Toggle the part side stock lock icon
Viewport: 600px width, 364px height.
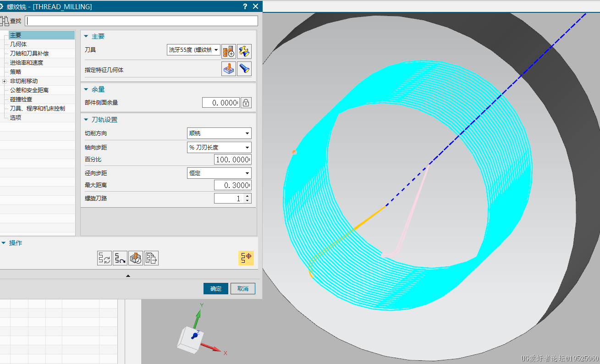point(246,103)
